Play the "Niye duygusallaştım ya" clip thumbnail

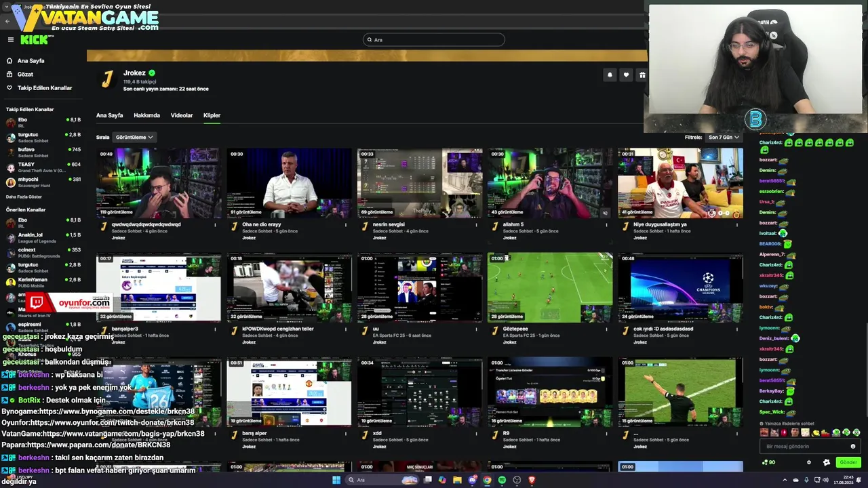point(680,183)
